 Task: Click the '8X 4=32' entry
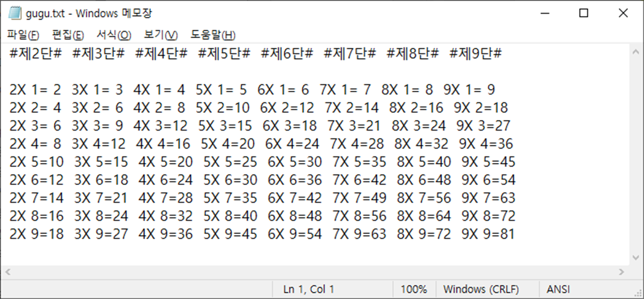pos(421,144)
